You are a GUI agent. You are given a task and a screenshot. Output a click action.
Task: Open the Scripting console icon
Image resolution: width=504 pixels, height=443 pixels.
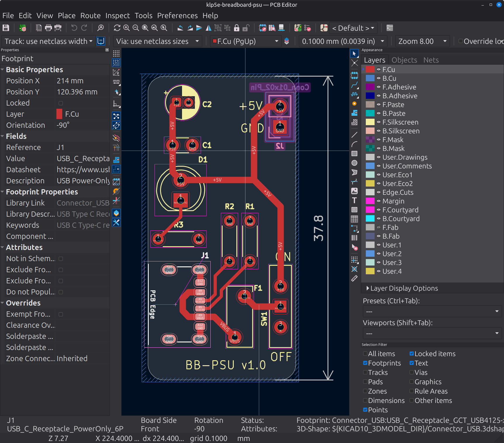click(x=389, y=28)
